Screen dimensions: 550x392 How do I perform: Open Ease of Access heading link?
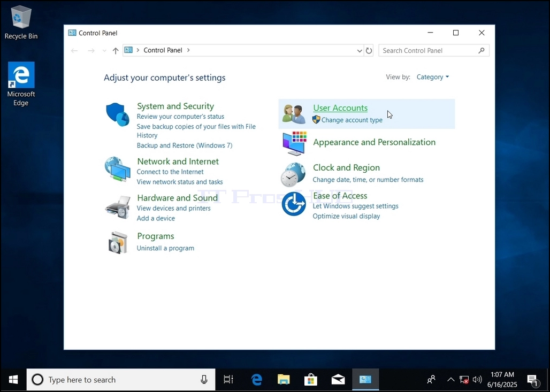tap(340, 196)
